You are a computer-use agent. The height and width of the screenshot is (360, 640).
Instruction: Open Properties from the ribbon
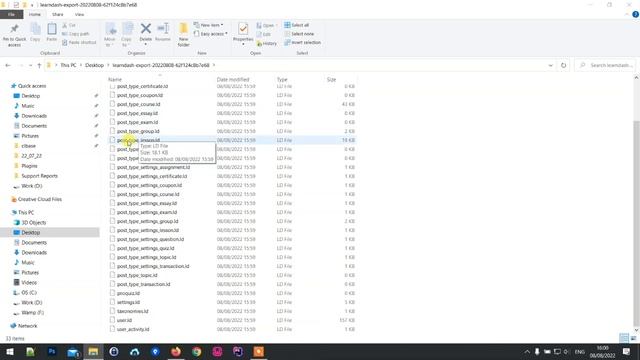click(x=243, y=33)
